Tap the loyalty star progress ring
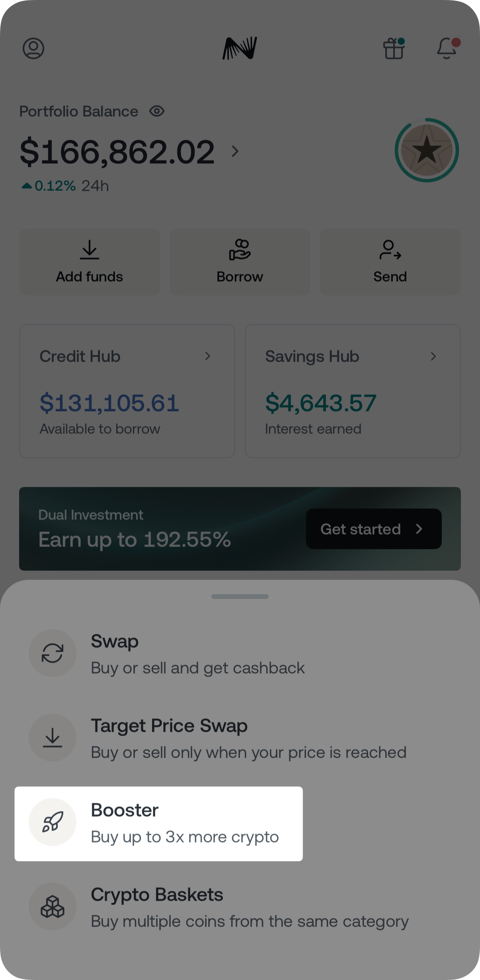 (427, 150)
